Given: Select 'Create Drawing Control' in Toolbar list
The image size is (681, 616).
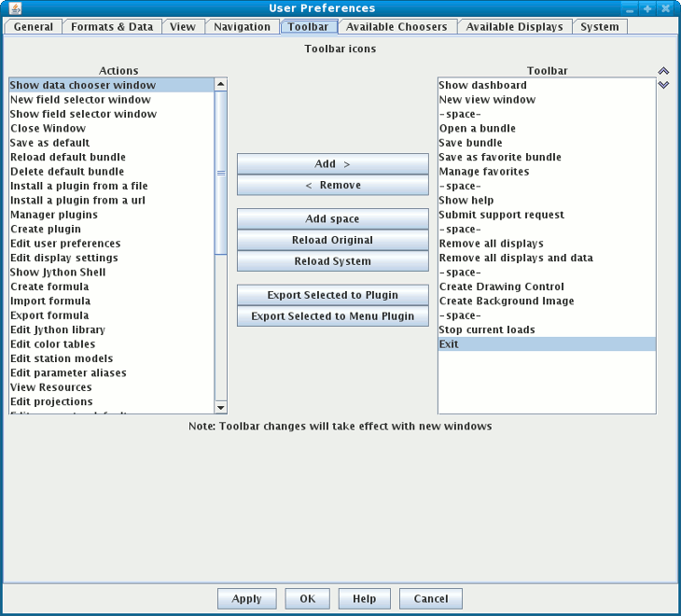Looking at the screenshot, I should click(501, 287).
